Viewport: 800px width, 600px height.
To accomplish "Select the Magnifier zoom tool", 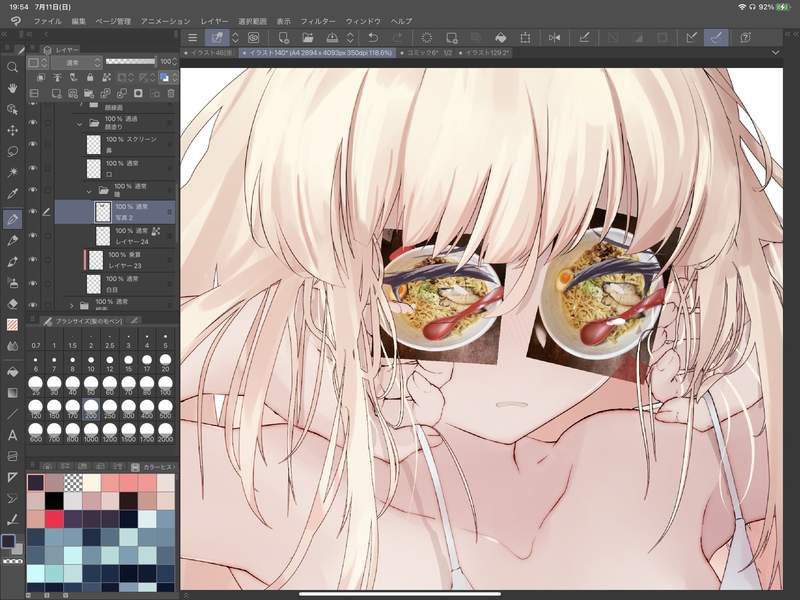I will pos(13,67).
